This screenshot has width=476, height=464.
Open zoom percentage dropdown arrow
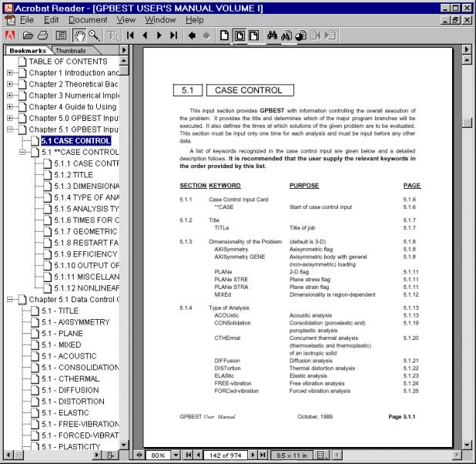point(176,455)
